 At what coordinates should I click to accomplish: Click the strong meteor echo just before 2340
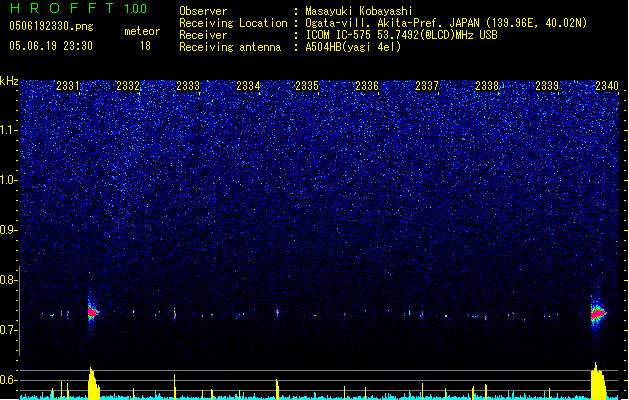tap(598, 313)
